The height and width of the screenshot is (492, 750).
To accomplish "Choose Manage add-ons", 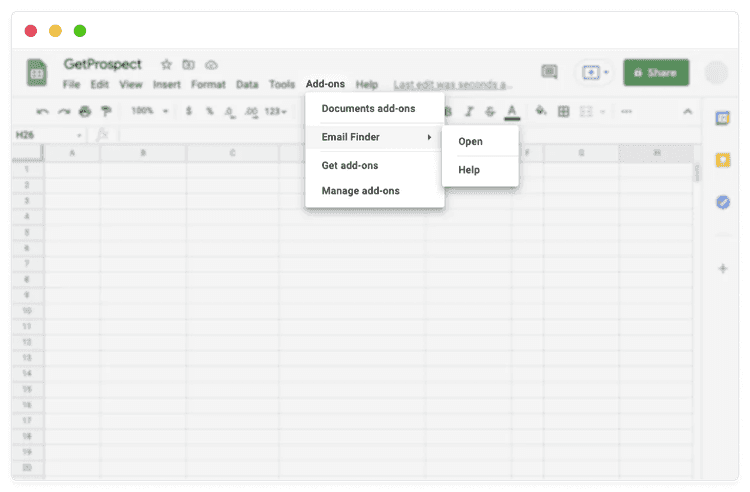I will click(360, 191).
